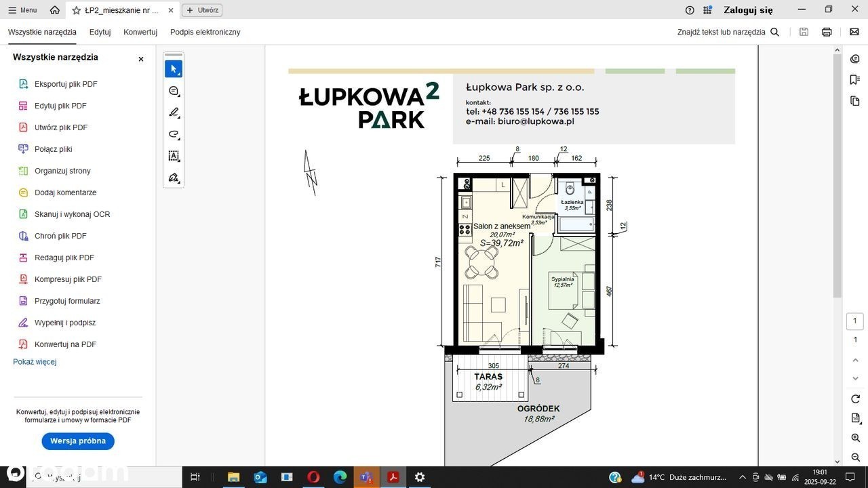Expand tool list with Pokaż więcej
This screenshot has width=868, height=488.
click(35, 362)
